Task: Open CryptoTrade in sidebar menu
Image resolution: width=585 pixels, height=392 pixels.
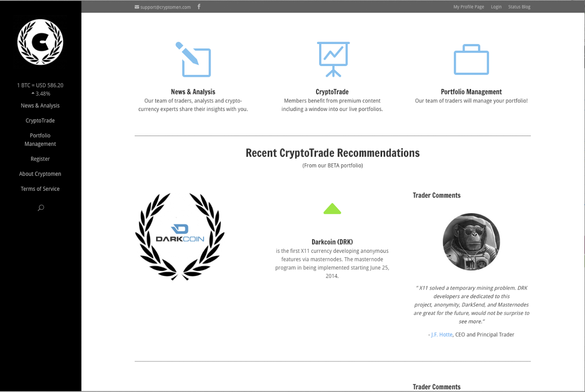Action: point(40,120)
